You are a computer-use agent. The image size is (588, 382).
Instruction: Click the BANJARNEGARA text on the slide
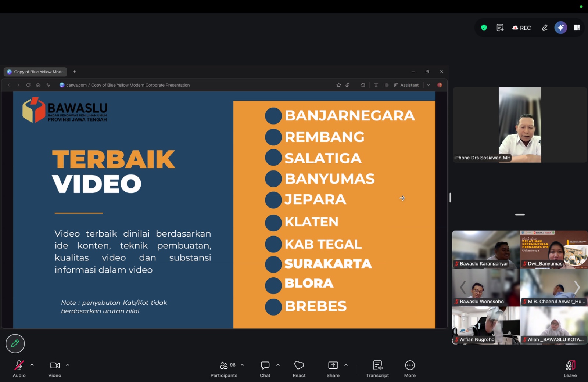pyautogui.click(x=349, y=115)
